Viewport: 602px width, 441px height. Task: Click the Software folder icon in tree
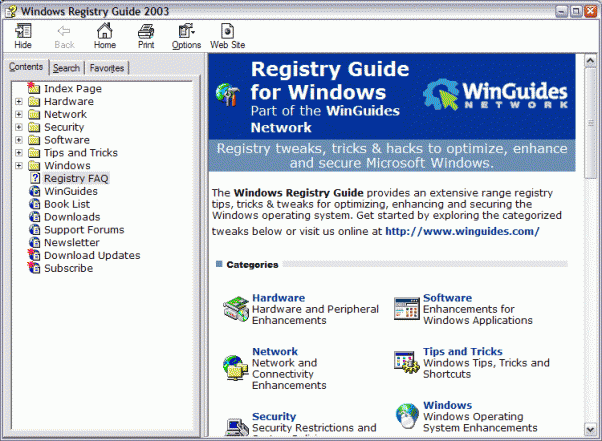point(34,140)
